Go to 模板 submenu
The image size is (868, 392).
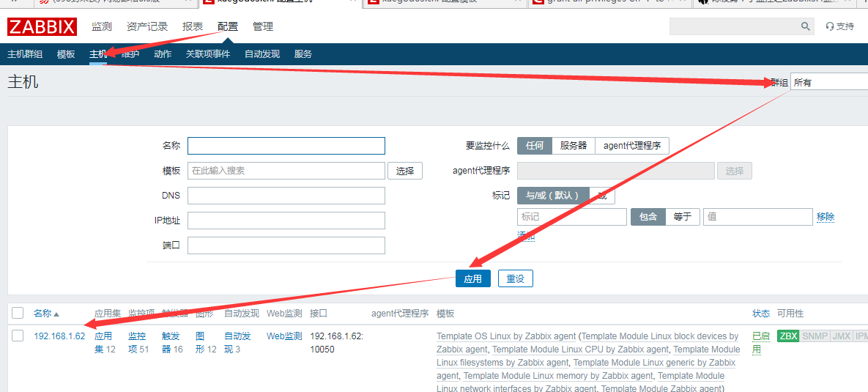66,54
